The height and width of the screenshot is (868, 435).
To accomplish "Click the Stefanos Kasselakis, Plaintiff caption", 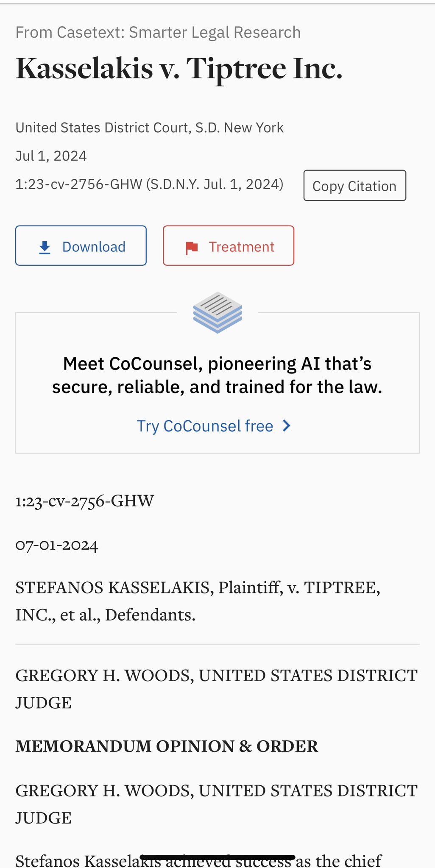I will [x=198, y=601].
